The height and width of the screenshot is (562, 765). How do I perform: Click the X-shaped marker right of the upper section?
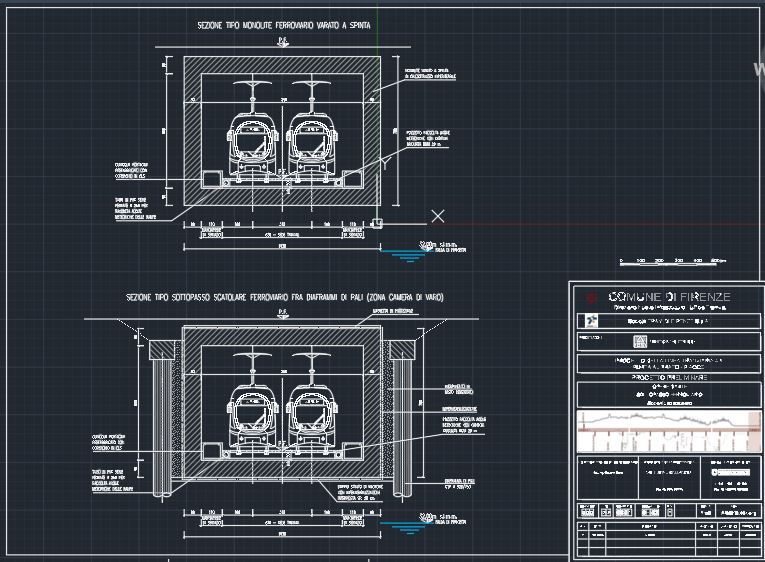coord(438,216)
